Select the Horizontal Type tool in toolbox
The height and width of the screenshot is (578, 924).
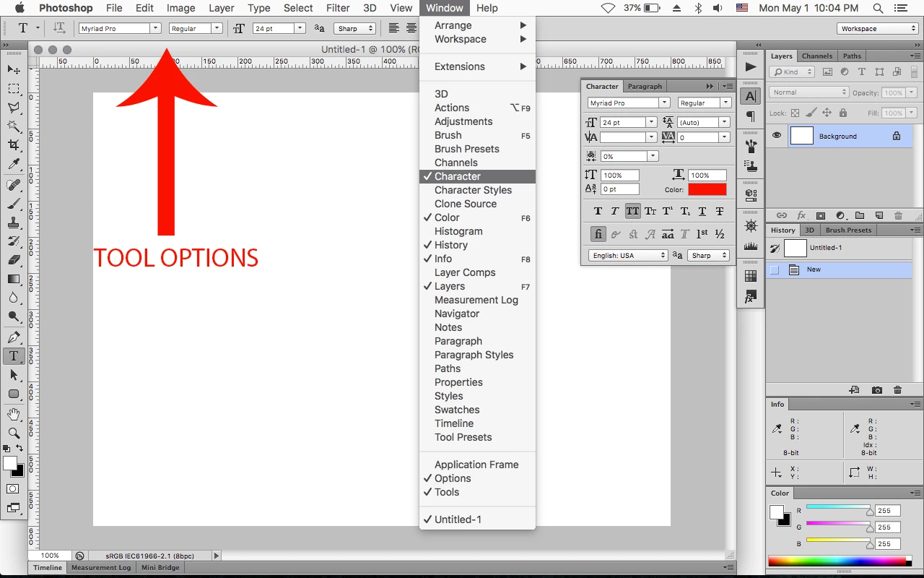(x=14, y=356)
